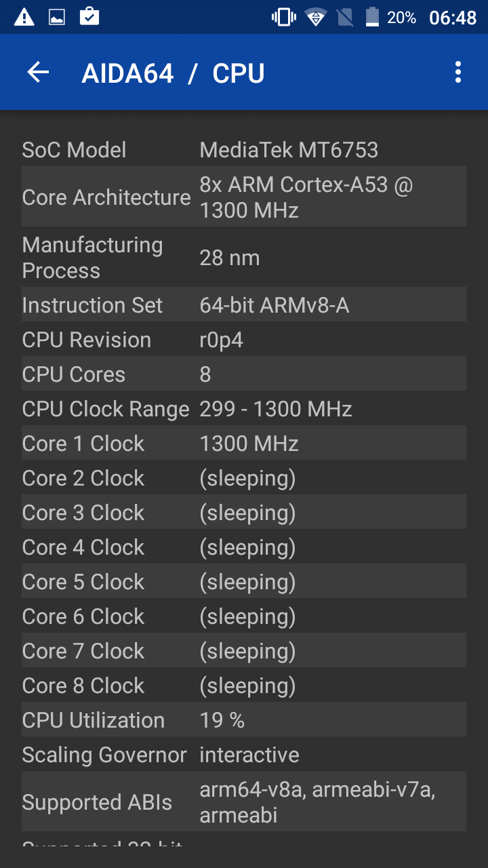488x868 pixels.
Task: Tap the briefcase notification icon
Action: (89, 17)
